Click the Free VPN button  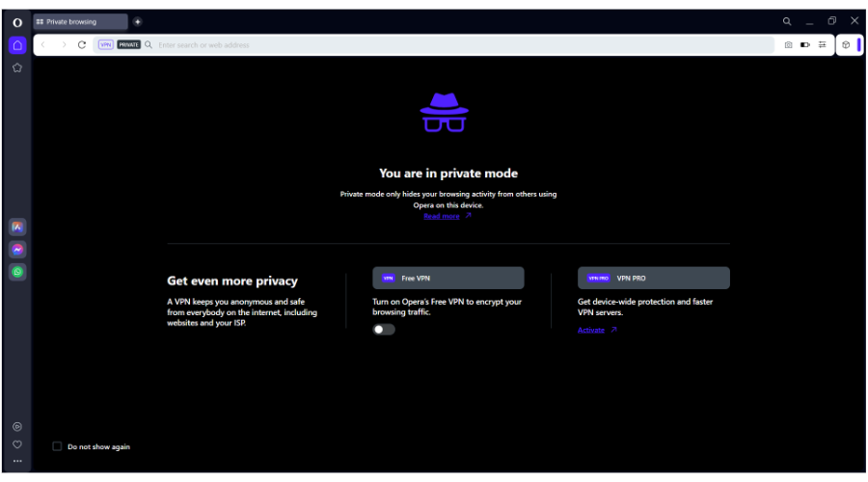[448, 278]
